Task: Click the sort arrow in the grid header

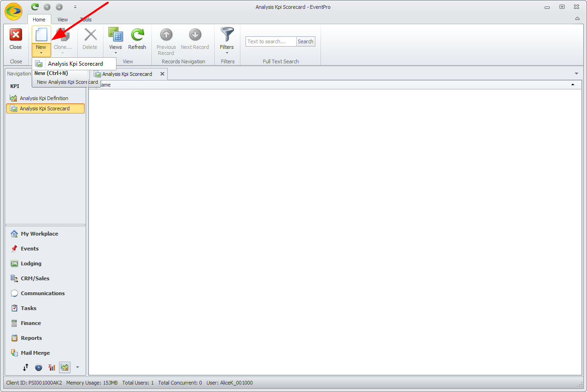Action: pyautogui.click(x=573, y=85)
